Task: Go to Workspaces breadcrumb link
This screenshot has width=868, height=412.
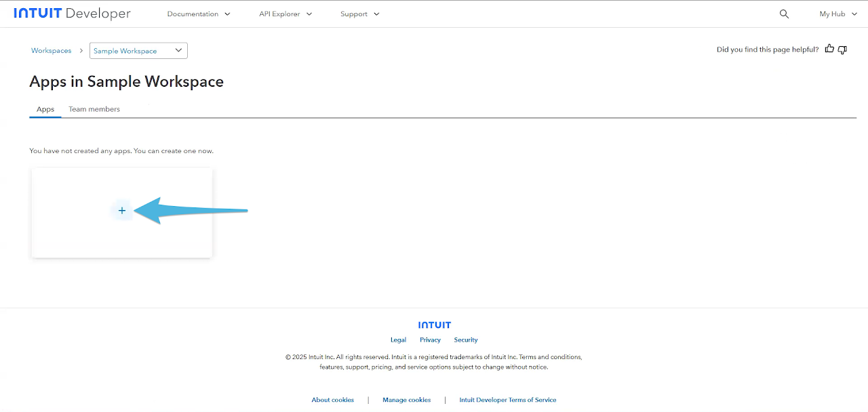Action: (x=51, y=51)
